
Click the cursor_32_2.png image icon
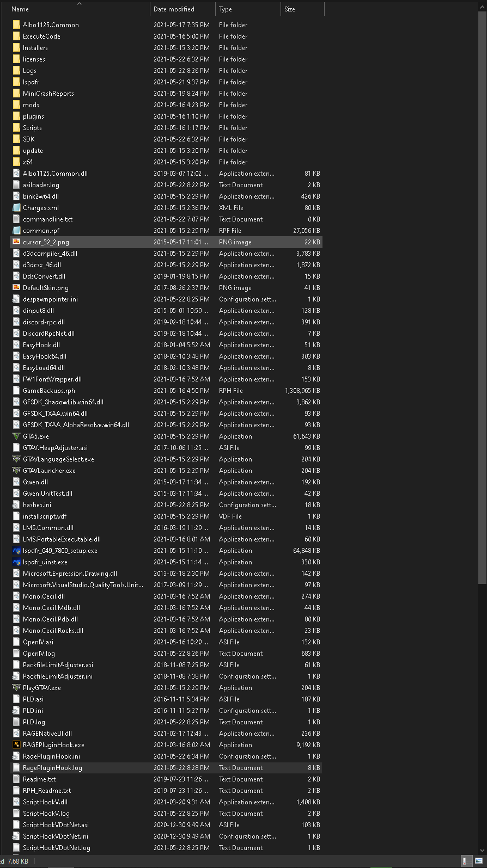tap(16, 242)
